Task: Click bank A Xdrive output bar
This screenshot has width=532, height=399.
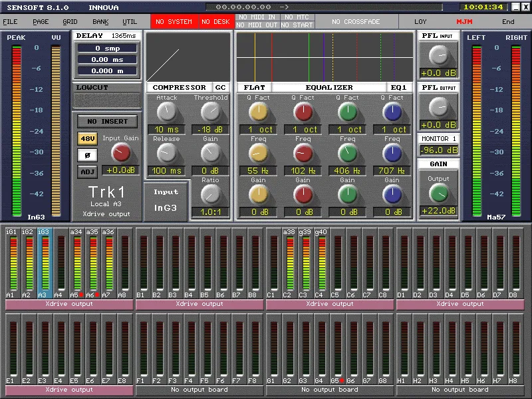Action: (x=69, y=304)
